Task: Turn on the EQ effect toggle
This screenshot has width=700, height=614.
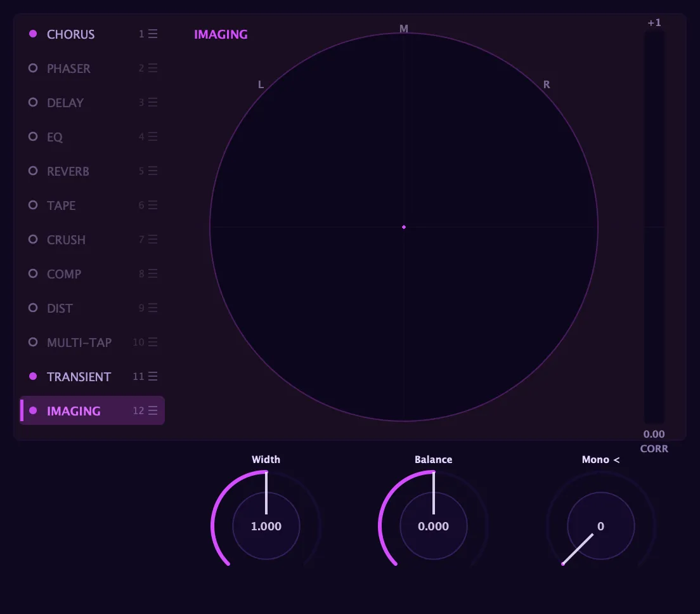Action: 33,136
